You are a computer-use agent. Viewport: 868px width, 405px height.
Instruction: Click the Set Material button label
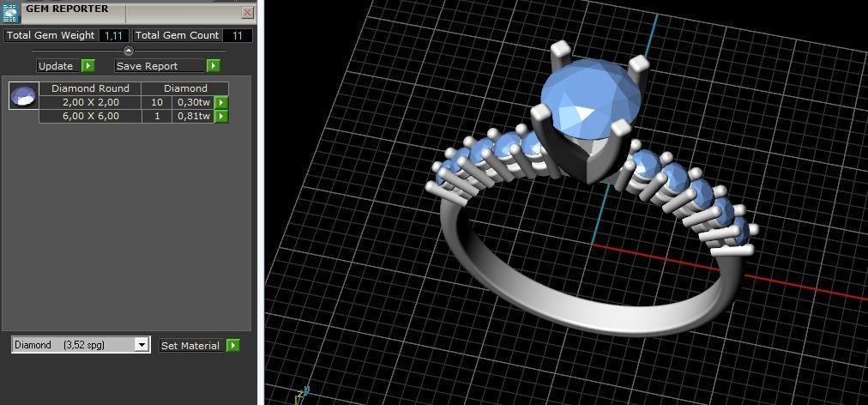(191, 346)
